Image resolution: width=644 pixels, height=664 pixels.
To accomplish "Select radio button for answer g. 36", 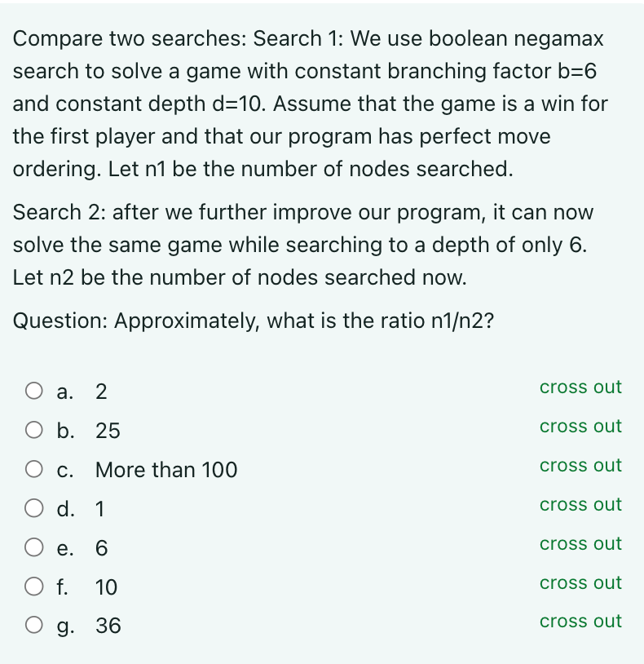I will tap(33, 625).
